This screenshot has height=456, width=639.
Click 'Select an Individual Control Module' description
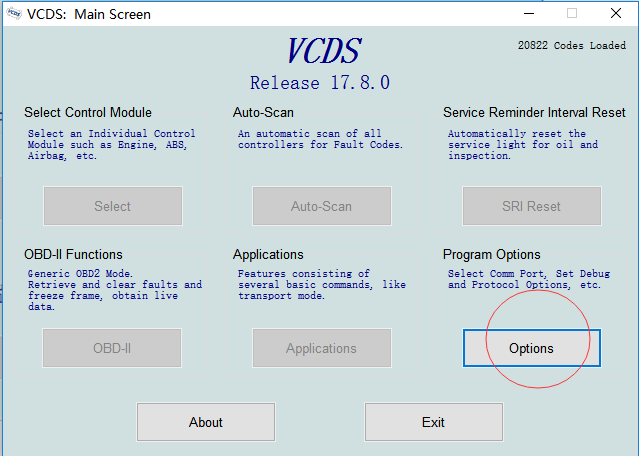pos(112,145)
